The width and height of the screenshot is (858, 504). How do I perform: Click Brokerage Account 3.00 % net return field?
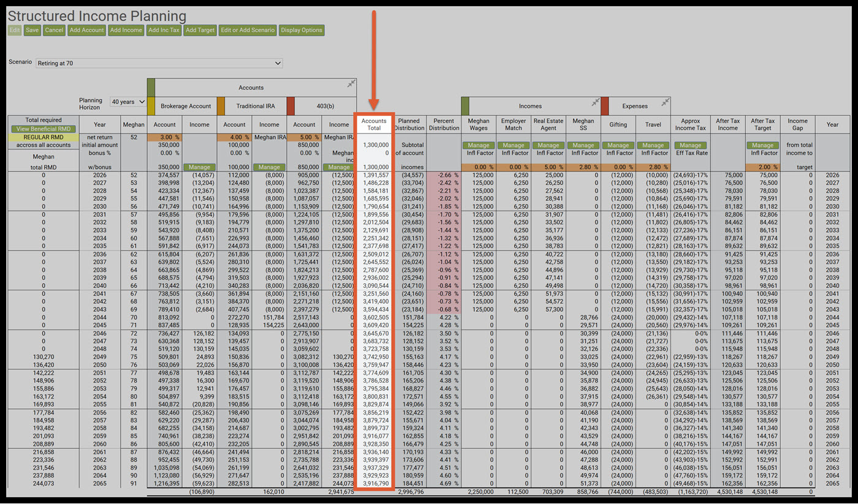[x=164, y=137]
